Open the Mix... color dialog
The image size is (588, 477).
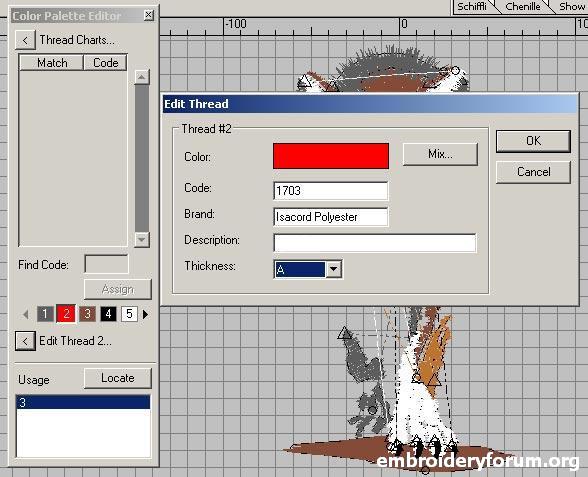(440, 154)
